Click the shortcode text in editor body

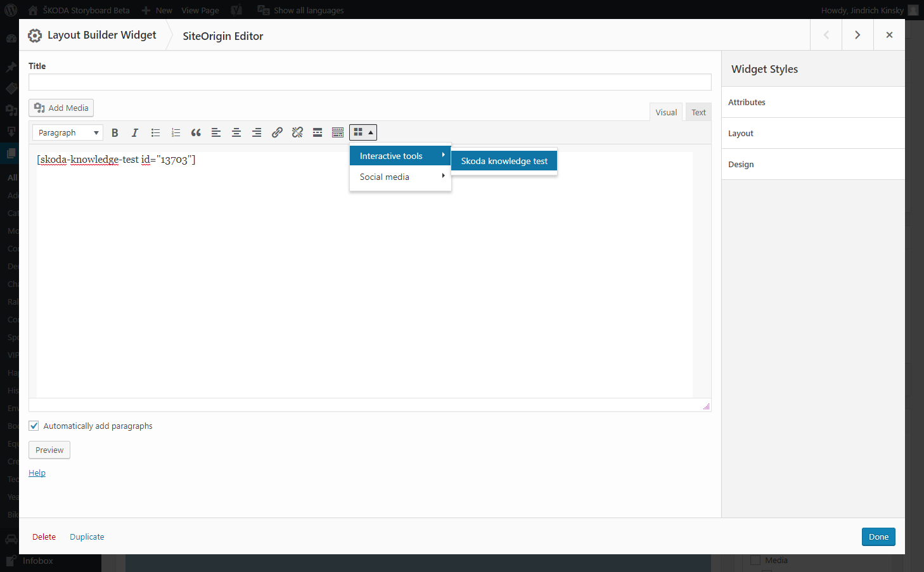pyautogui.click(x=116, y=160)
